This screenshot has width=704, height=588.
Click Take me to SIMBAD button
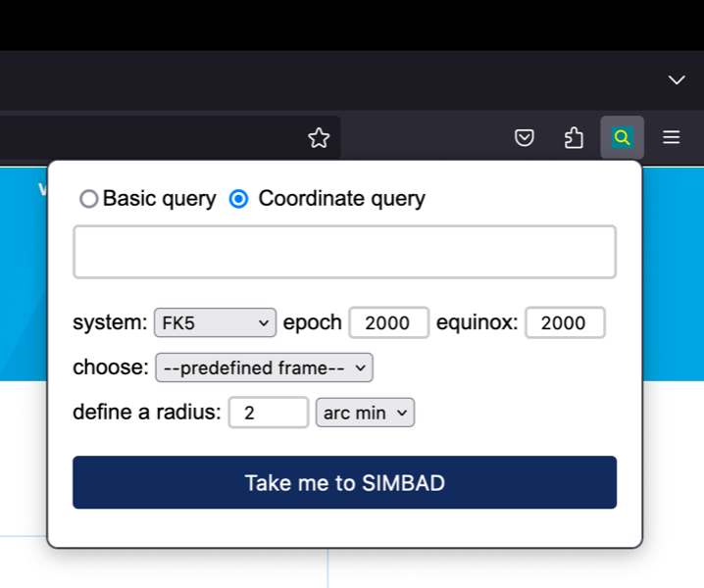345,482
